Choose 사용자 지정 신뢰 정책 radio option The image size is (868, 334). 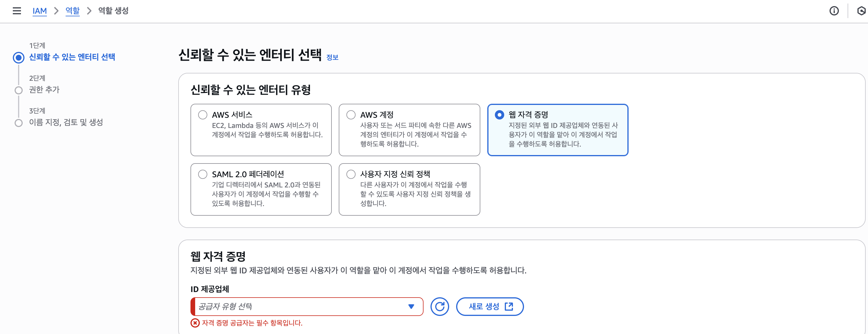click(x=351, y=174)
